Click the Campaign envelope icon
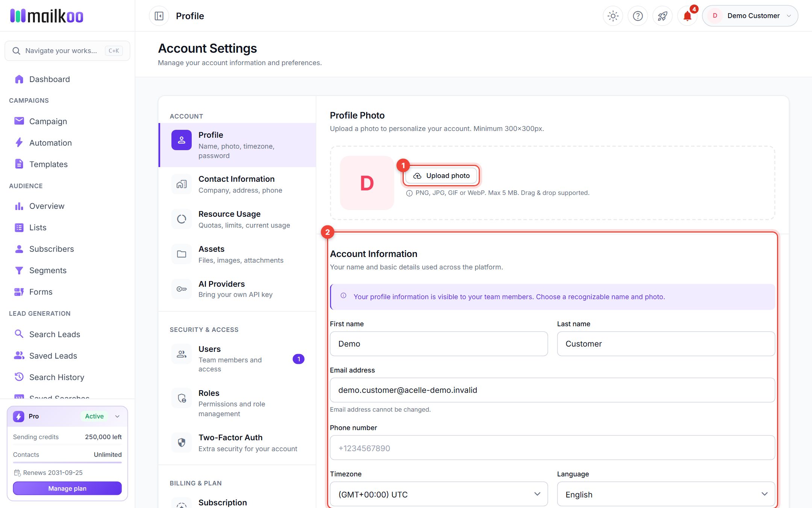812x508 pixels. 19,121
